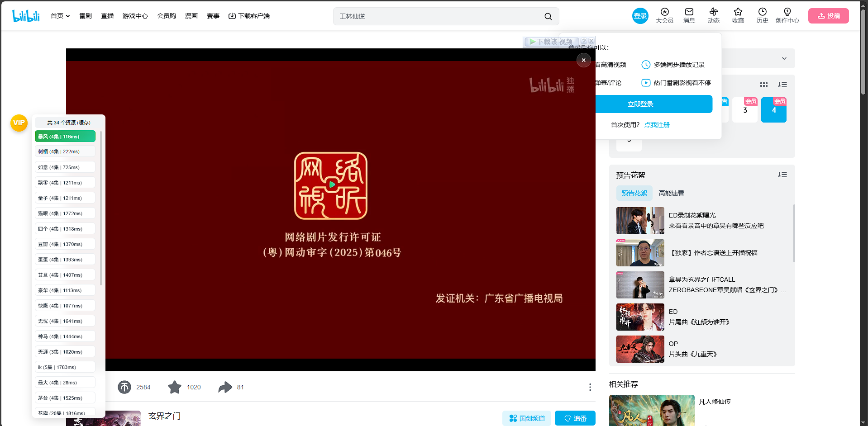Switch to the 高能速看 tab
The image size is (868, 426).
coord(671,193)
